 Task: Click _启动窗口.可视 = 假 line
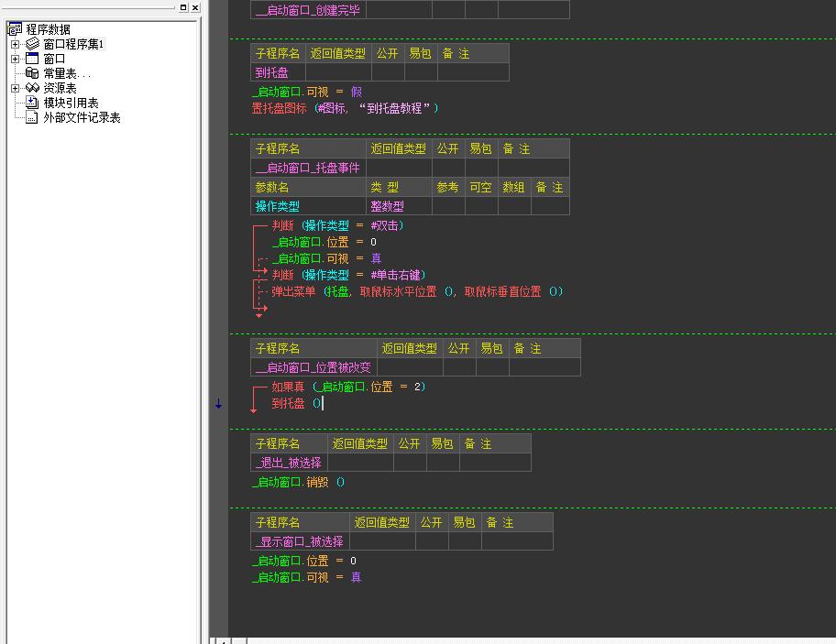click(306, 92)
